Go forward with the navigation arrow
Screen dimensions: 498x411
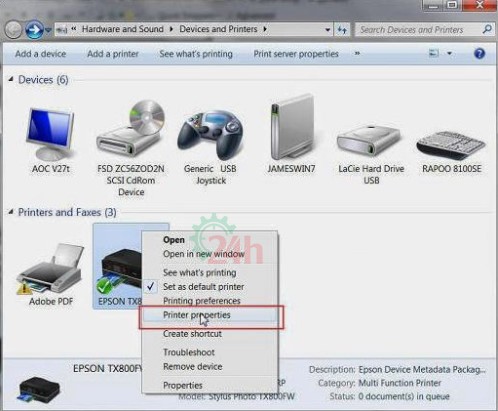coord(34,30)
